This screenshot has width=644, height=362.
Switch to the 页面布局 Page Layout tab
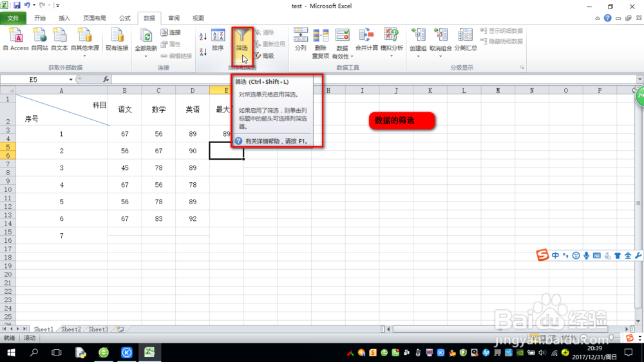pyautogui.click(x=95, y=18)
